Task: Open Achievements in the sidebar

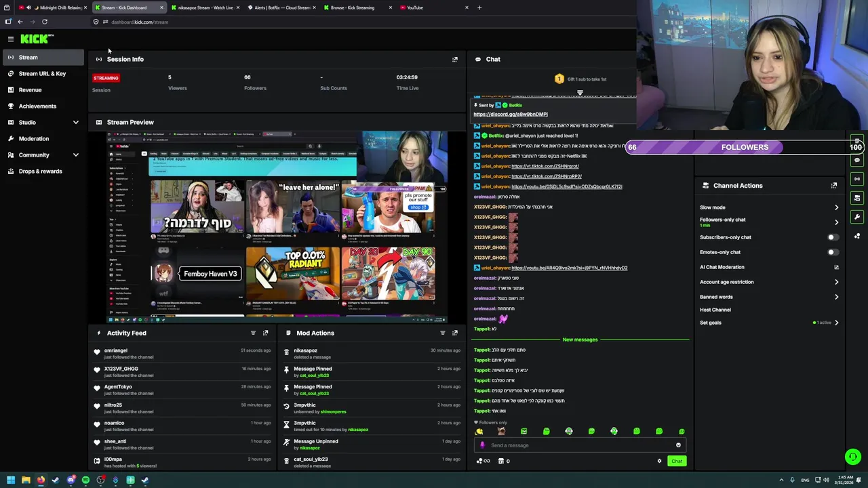Action: click(x=43, y=106)
